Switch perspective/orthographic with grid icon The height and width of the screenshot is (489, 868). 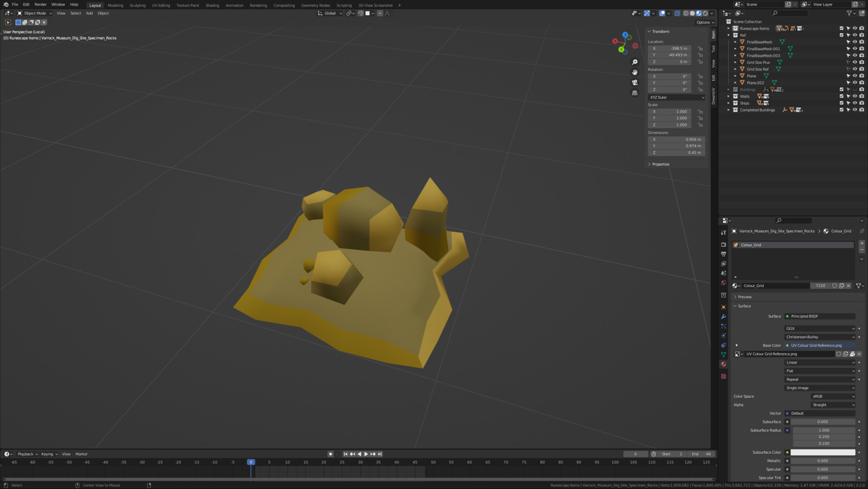(x=635, y=93)
